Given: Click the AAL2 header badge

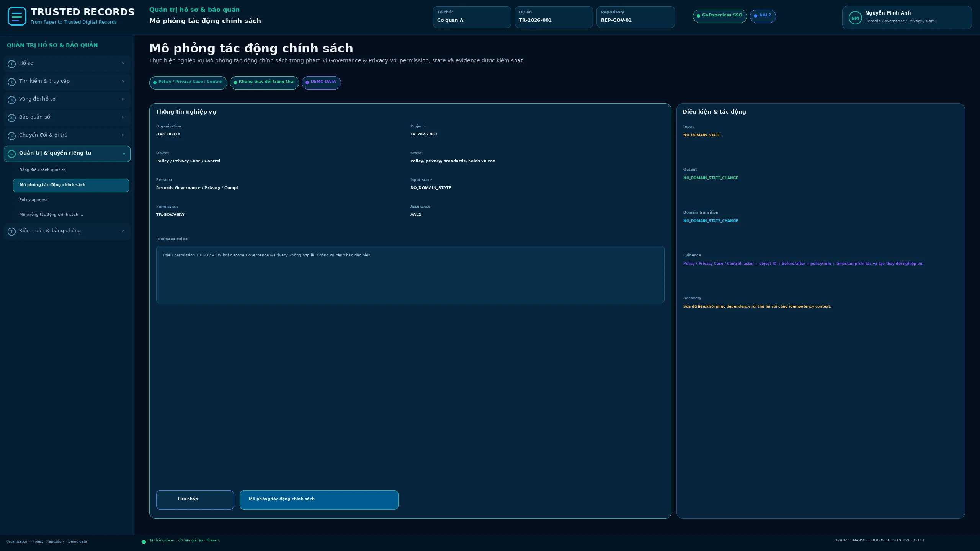Looking at the screenshot, I should (763, 16).
